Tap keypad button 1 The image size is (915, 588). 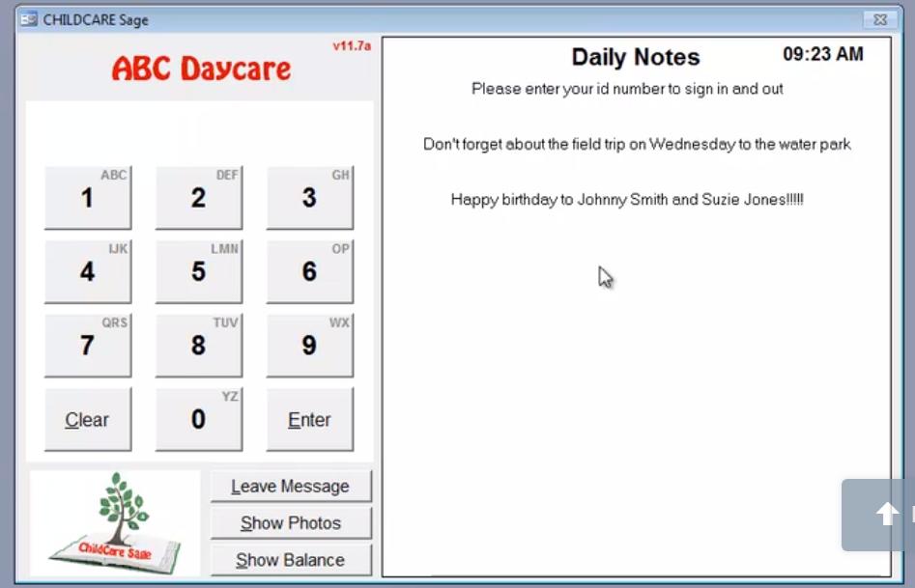click(x=88, y=197)
